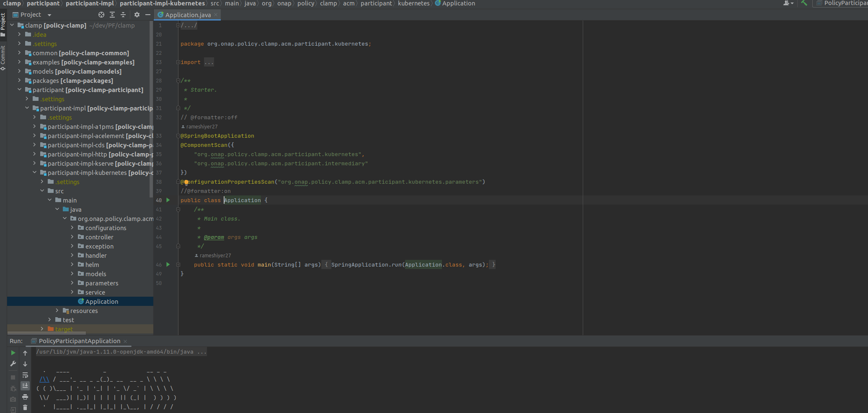
Task: Select configurations package in tree
Action: pos(106,228)
